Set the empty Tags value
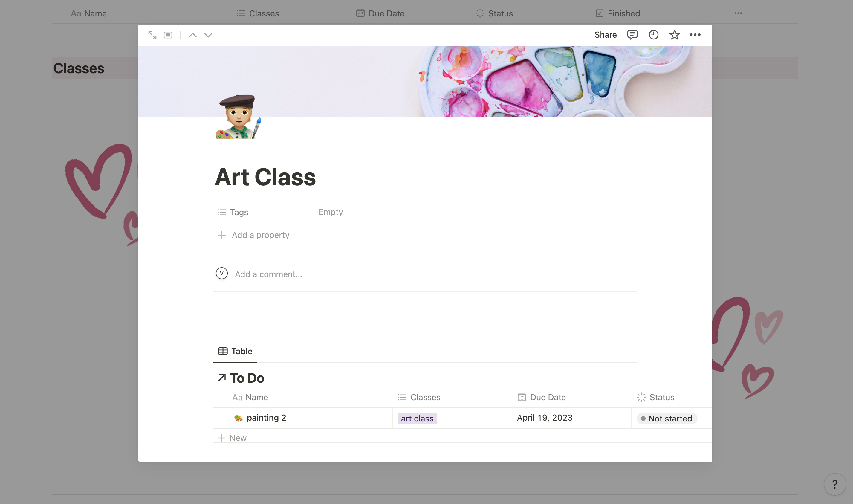 click(330, 212)
